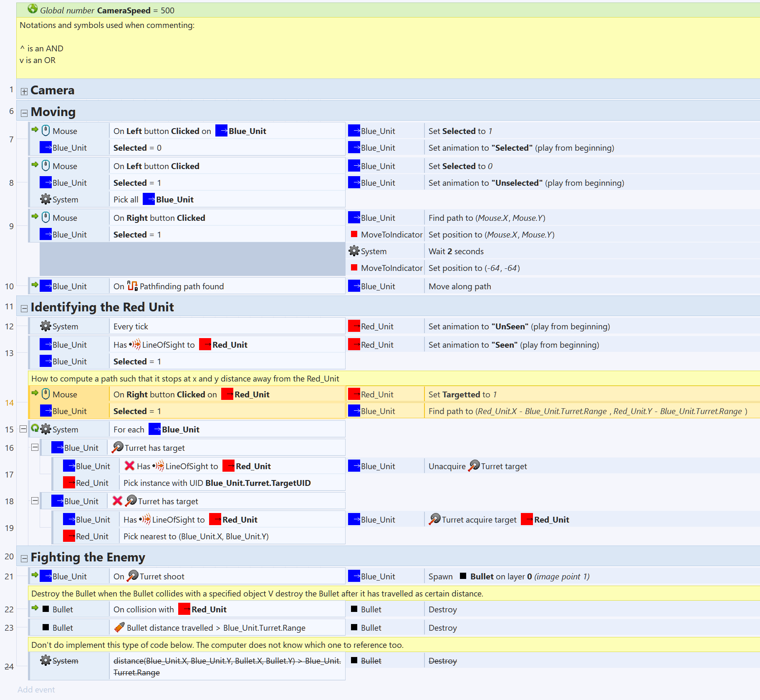Click LineOfSight icon in event 13 condition
The height and width of the screenshot is (700, 760).
(x=135, y=344)
